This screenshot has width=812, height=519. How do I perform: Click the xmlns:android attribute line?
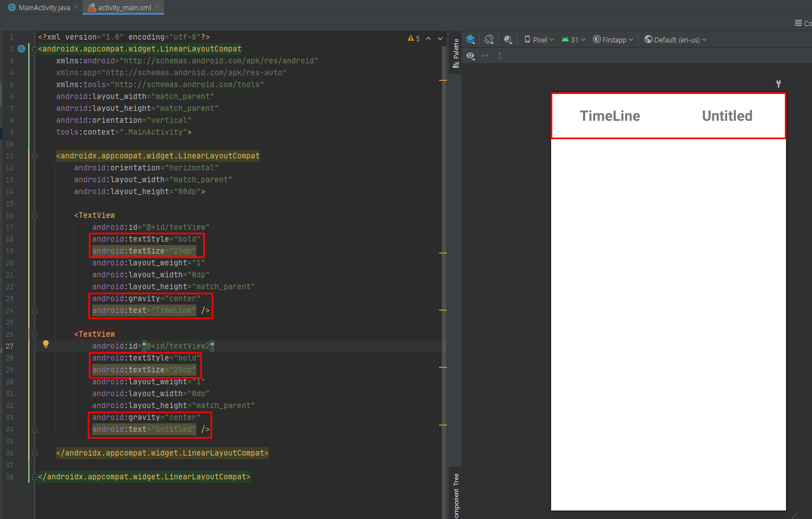187,61
